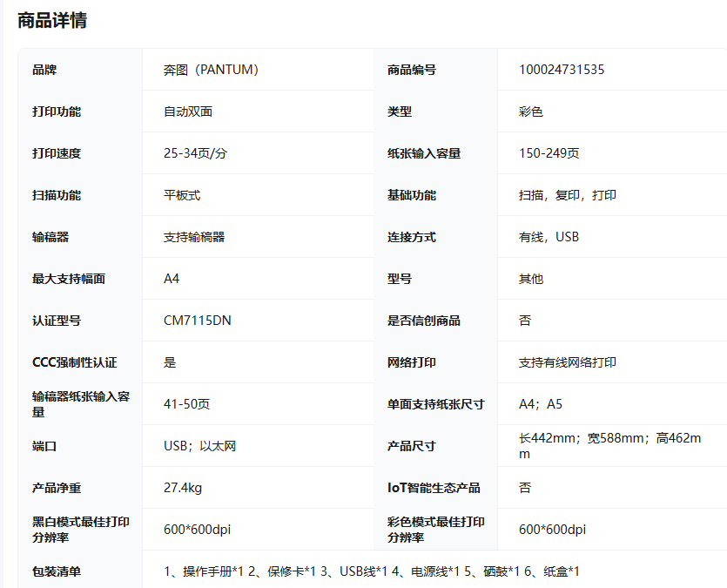The image size is (727, 588).
Task: Click the A4 max format value
Action: (172, 278)
